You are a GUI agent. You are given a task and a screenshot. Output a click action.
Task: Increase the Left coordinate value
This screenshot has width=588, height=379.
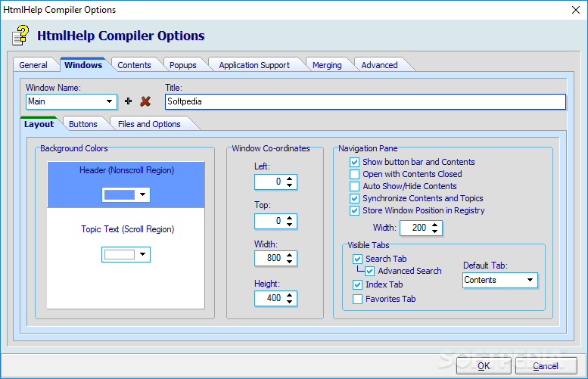[290, 179]
